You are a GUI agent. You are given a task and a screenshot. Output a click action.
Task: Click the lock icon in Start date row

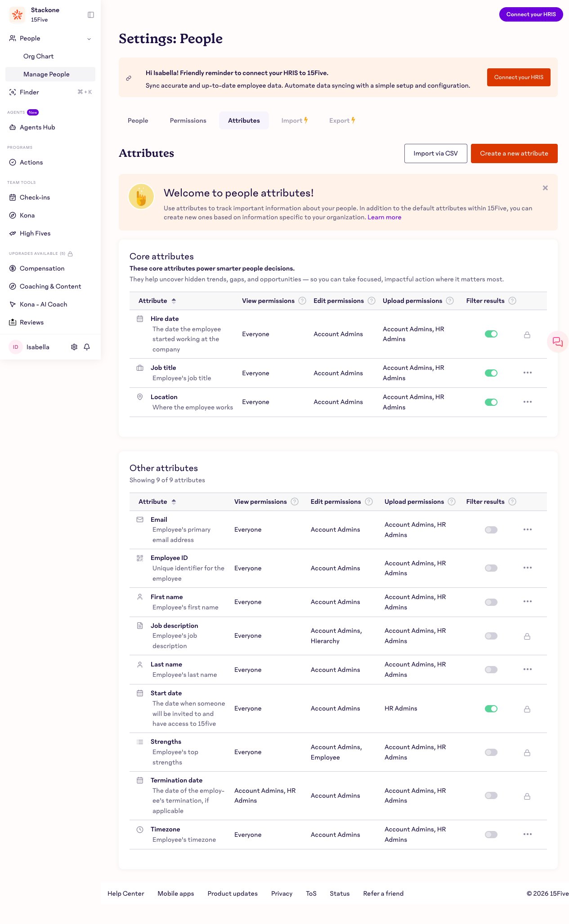coord(527,709)
